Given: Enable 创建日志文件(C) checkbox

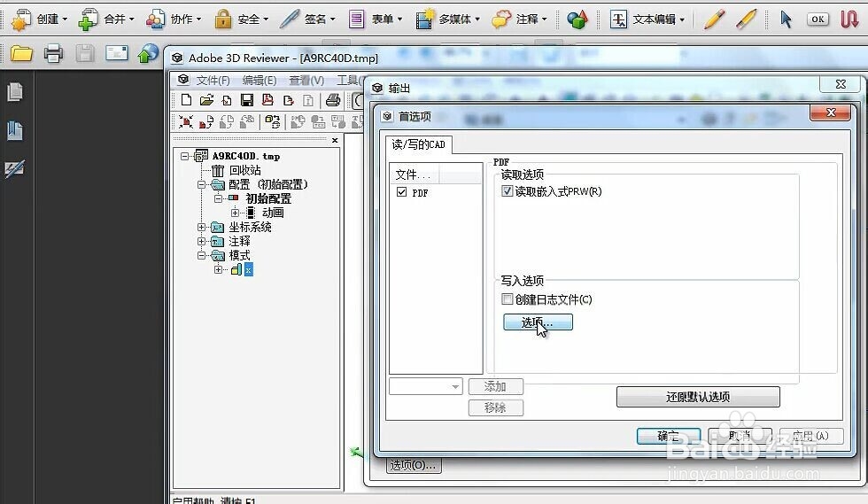Looking at the screenshot, I should (x=507, y=299).
